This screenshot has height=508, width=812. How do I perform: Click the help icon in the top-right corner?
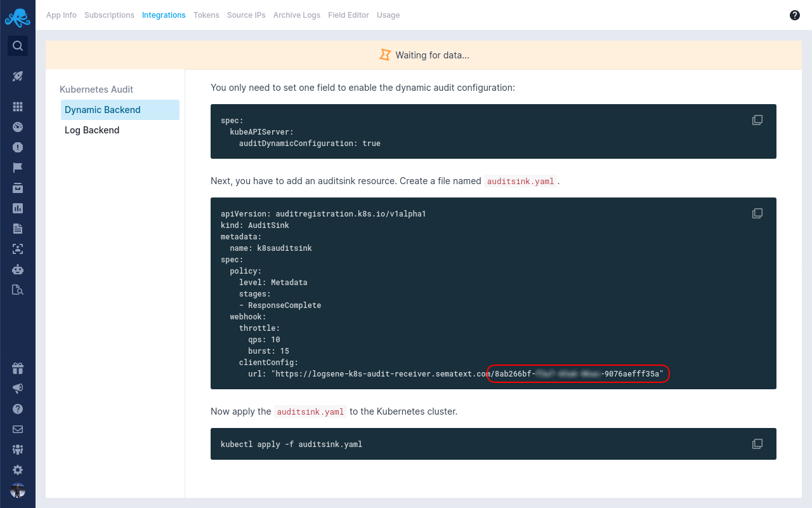click(x=795, y=15)
